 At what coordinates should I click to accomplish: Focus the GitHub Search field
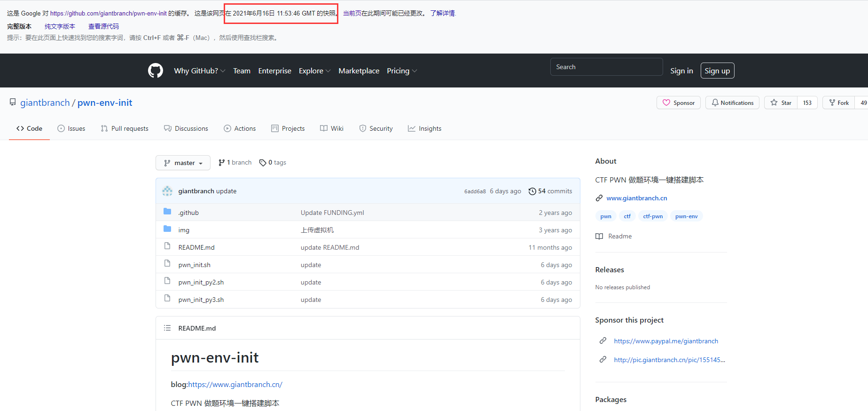point(606,67)
